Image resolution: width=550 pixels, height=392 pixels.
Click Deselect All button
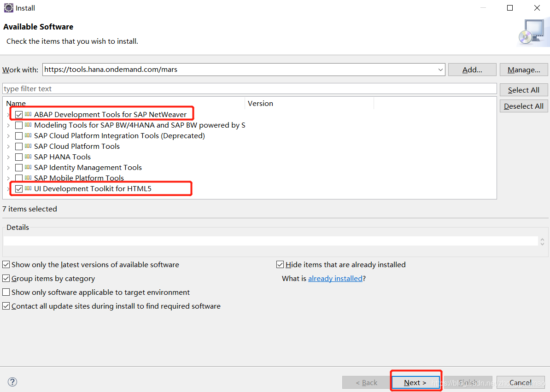click(x=524, y=106)
